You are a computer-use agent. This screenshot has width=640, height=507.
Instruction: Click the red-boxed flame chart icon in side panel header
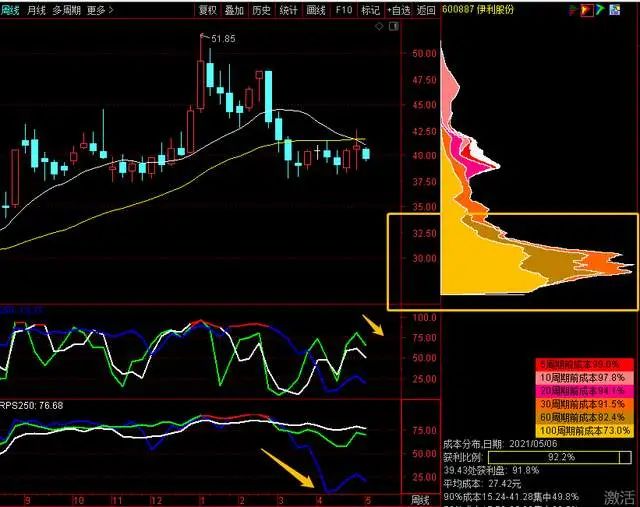(x=587, y=10)
